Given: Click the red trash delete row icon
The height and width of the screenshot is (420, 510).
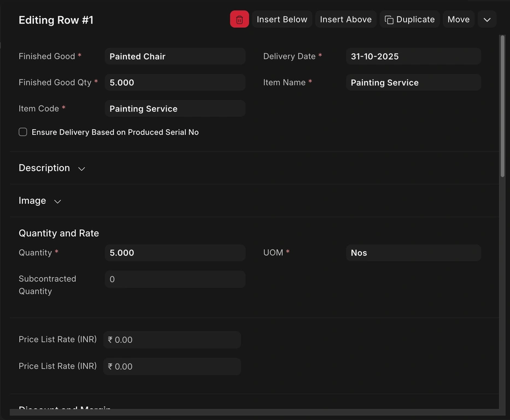Looking at the screenshot, I should (239, 19).
